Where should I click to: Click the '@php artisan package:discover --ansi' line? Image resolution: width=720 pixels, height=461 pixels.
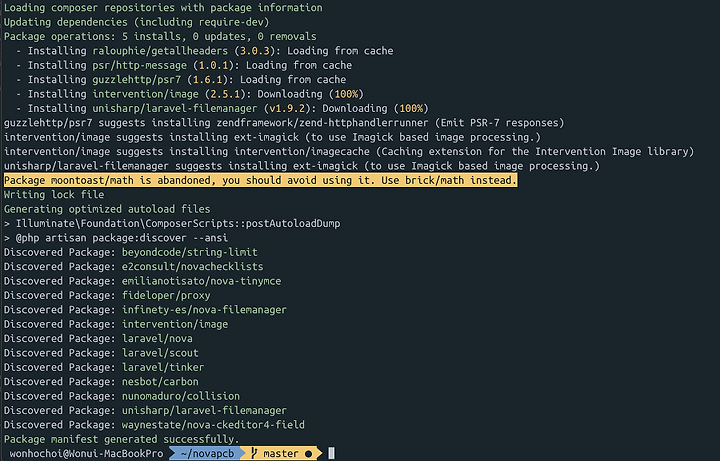tap(116, 238)
